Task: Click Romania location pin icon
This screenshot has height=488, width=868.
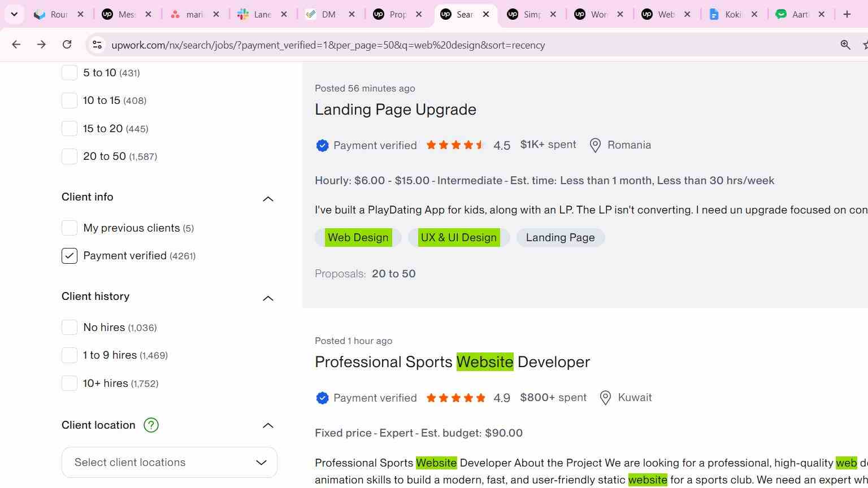Action: 595,145
